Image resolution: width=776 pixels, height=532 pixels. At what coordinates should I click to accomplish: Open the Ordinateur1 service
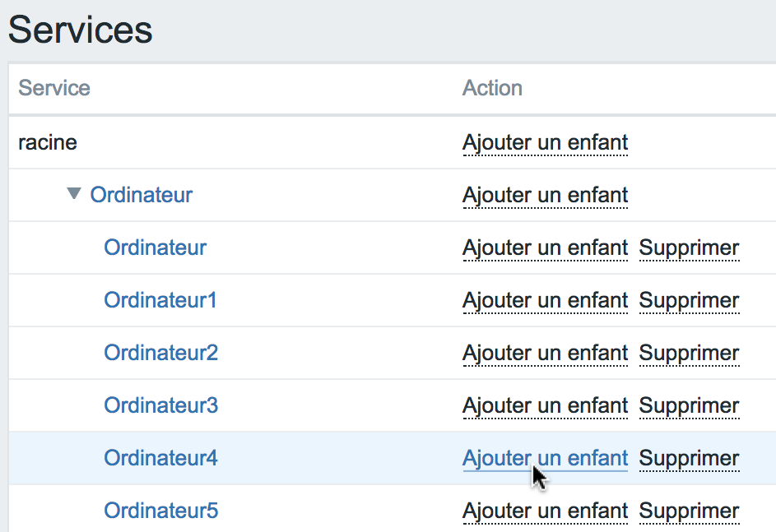point(160,300)
